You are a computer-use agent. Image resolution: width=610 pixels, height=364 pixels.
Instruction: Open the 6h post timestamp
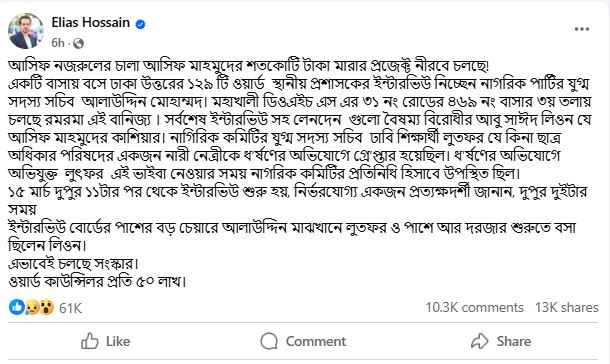coord(58,43)
